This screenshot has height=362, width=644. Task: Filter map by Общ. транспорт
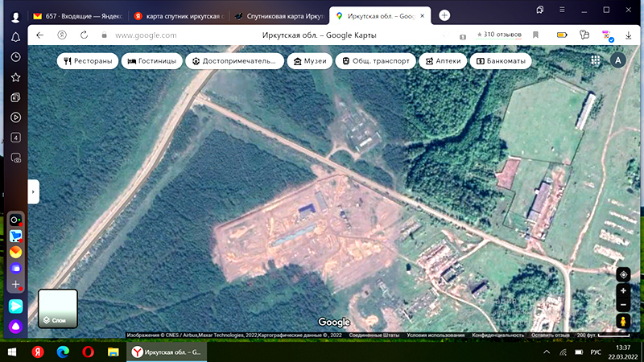[x=376, y=61]
